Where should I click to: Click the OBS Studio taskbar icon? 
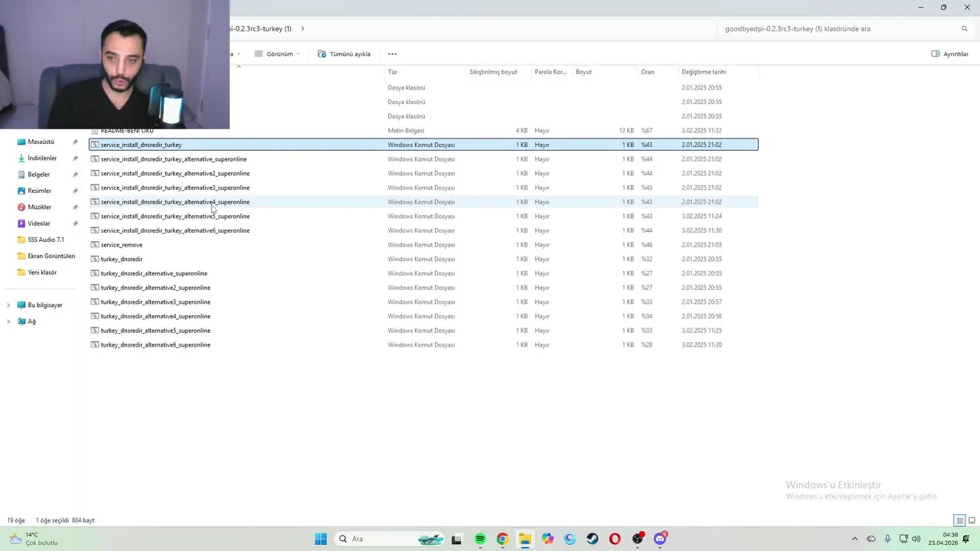point(638,539)
